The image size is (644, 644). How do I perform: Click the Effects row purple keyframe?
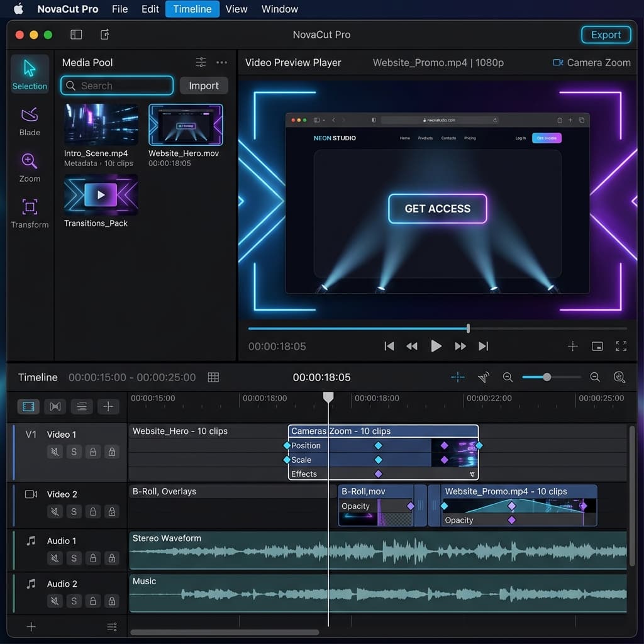click(x=378, y=474)
